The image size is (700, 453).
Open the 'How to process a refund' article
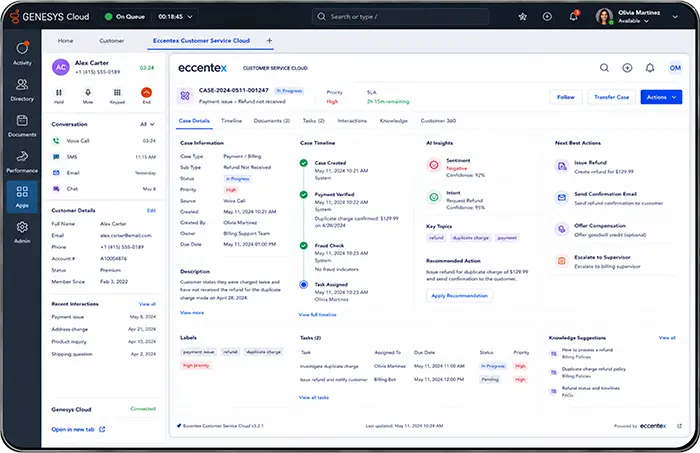click(x=587, y=350)
